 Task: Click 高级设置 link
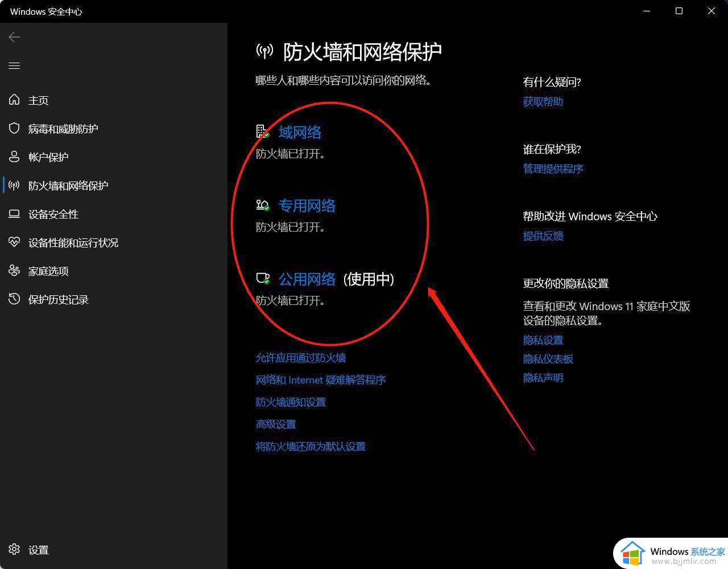(276, 424)
